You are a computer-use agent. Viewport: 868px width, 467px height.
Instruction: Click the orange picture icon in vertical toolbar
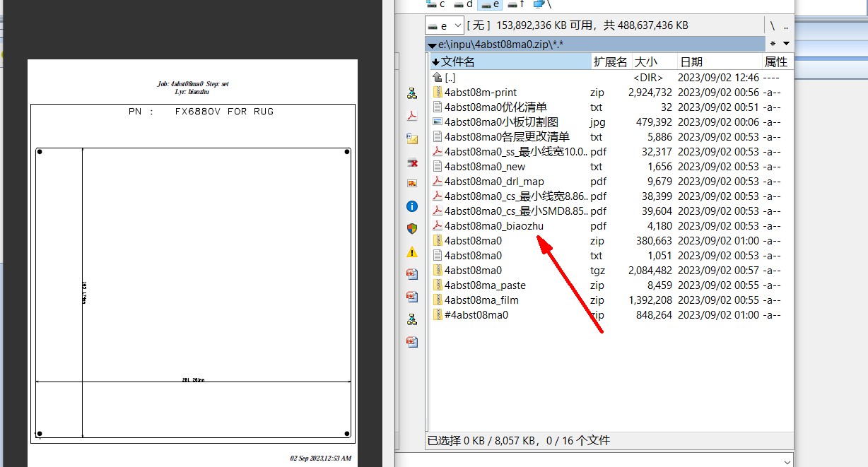coord(412,183)
